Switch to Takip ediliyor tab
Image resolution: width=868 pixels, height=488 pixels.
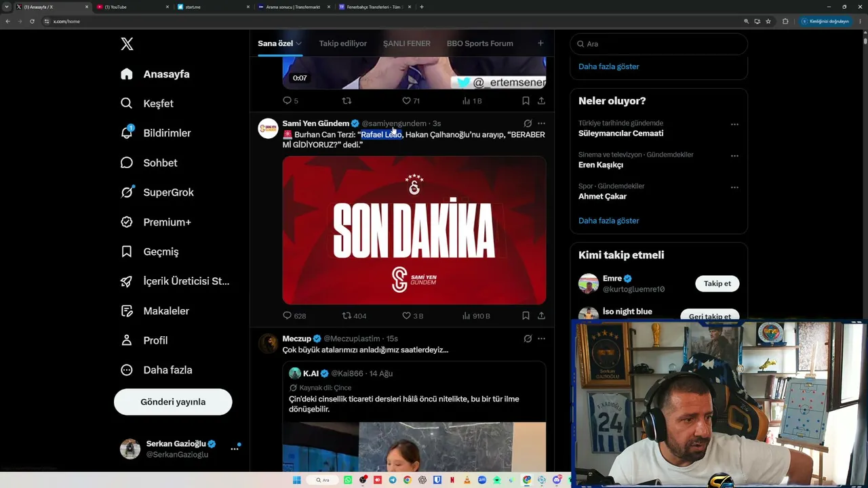pos(343,43)
